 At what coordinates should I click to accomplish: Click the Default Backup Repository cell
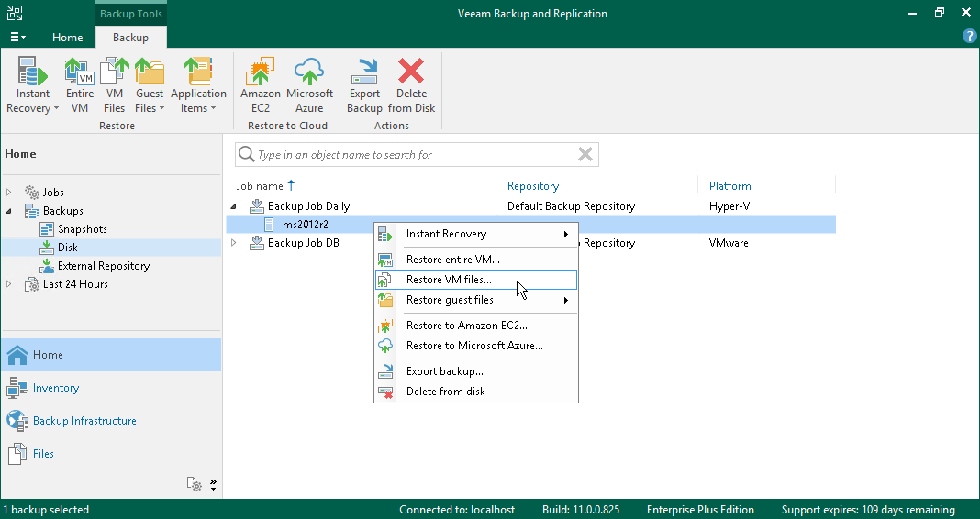tap(571, 206)
